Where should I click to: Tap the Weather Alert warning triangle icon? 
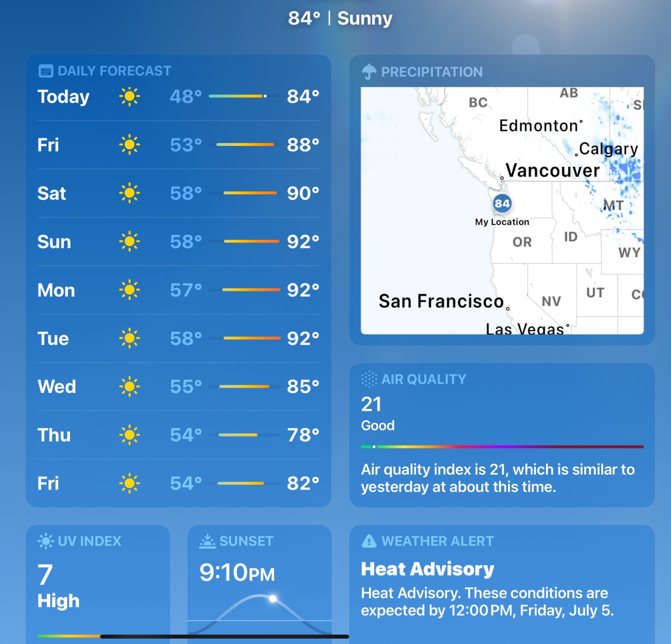[x=369, y=541]
